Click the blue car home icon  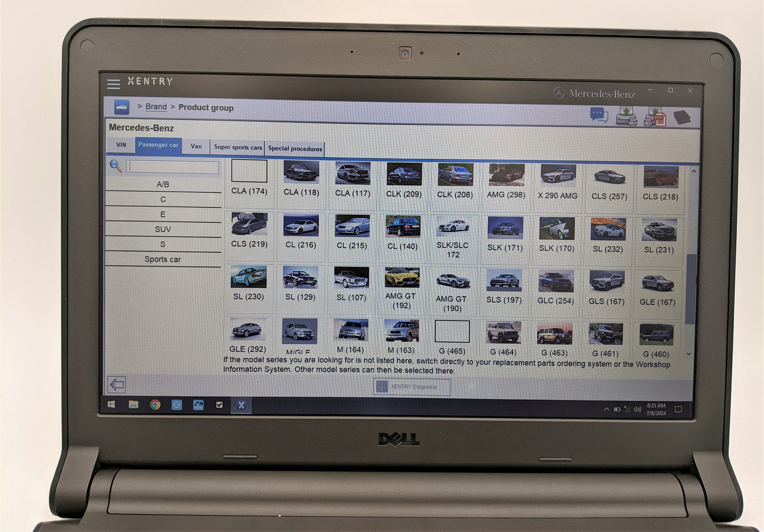[x=122, y=107]
